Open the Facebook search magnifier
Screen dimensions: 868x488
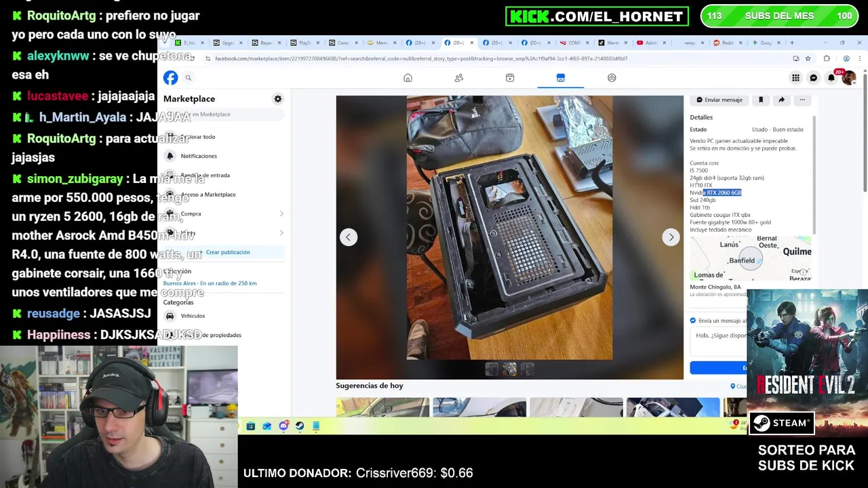tap(189, 78)
